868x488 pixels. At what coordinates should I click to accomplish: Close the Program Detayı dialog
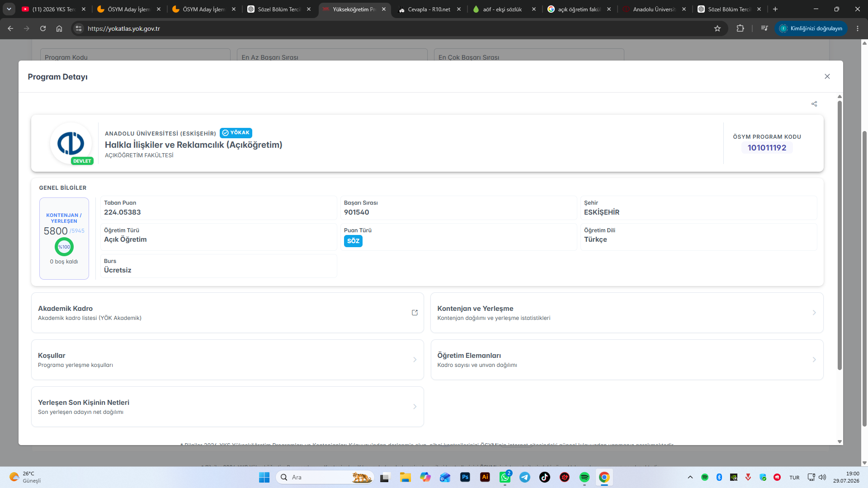(827, 76)
